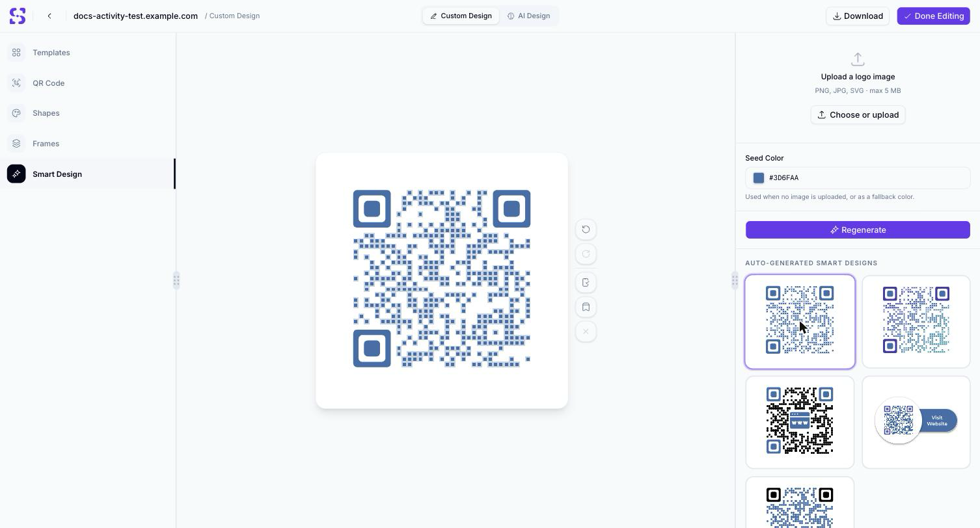980x528 pixels.
Task: Click the Smart Design sparkle icon
Action: pos(16,174)
